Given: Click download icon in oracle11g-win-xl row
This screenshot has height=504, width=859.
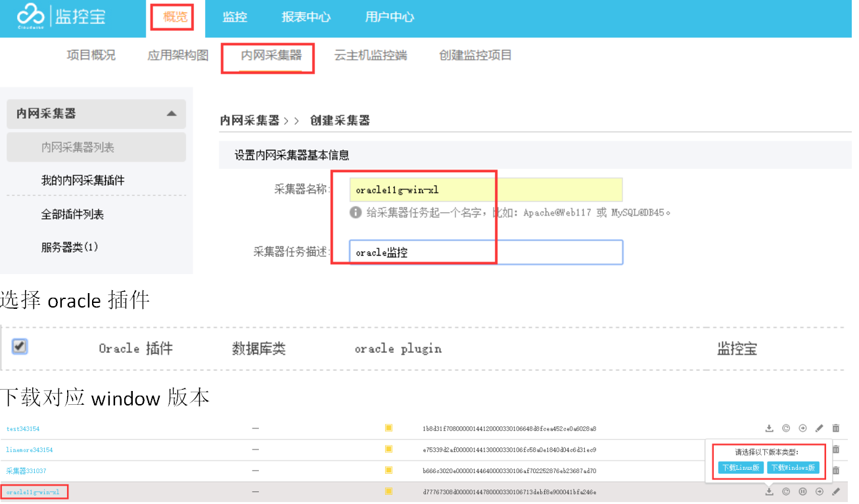Looking at the screenshot, I should point(769,492).
